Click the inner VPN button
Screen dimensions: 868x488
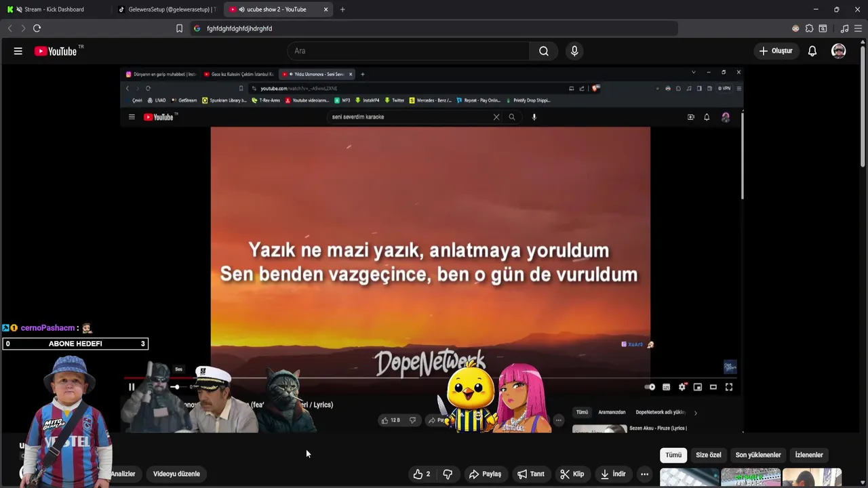(x=724, y=88)
